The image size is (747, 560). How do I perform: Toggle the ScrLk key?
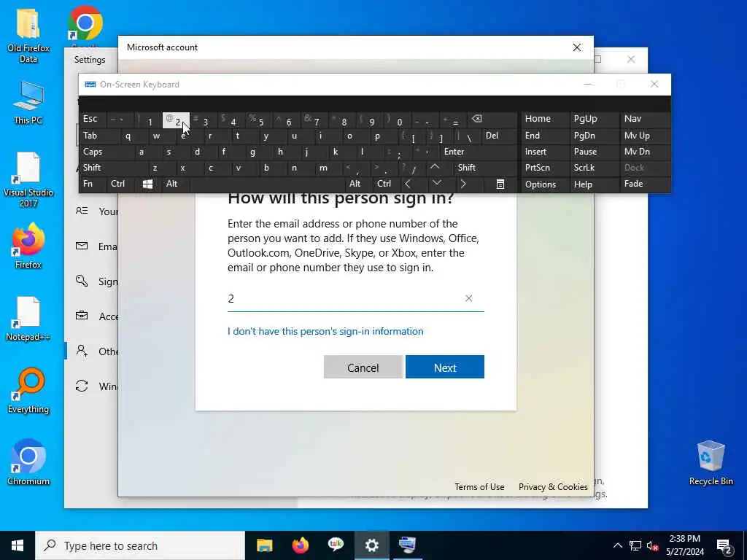[x=594, y=168]
